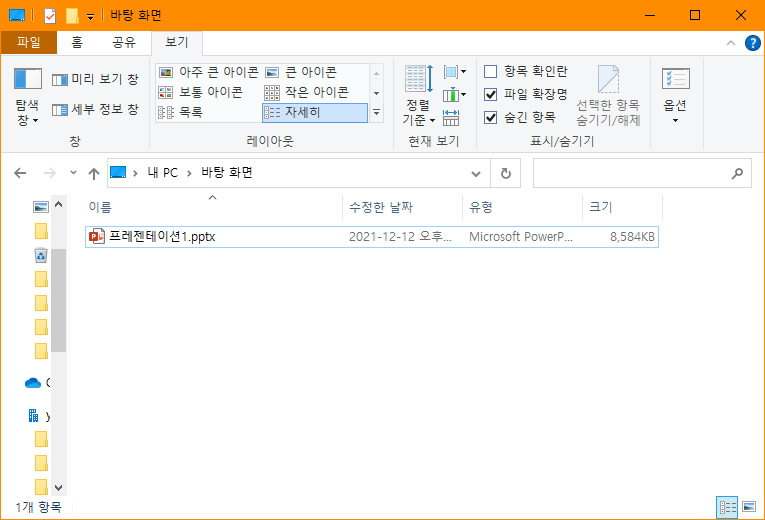Screen dimensions: 765x520
Task: Toggle the Preview pane (미리 보기 창)
Action: click(95, 79)
